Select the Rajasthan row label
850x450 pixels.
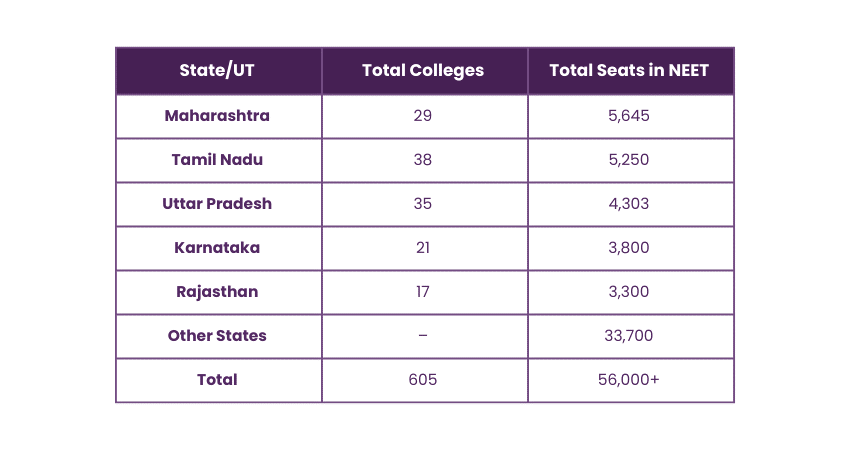tap(217, 292)
